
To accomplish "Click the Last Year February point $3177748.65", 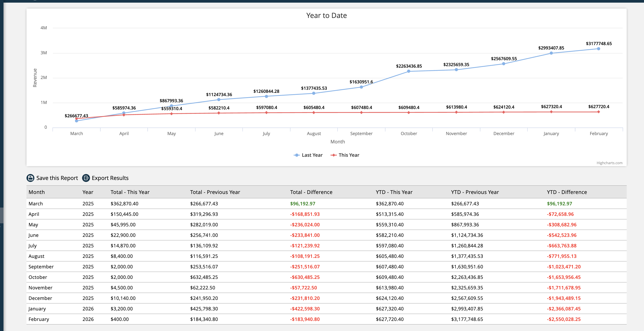I will pyautogui.click(x=598, y=49).
